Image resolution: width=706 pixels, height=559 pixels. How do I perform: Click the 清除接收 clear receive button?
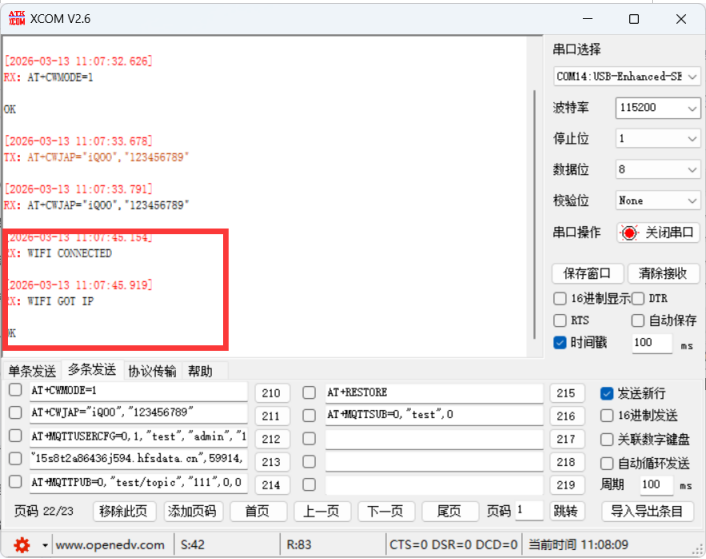point(663,273)
